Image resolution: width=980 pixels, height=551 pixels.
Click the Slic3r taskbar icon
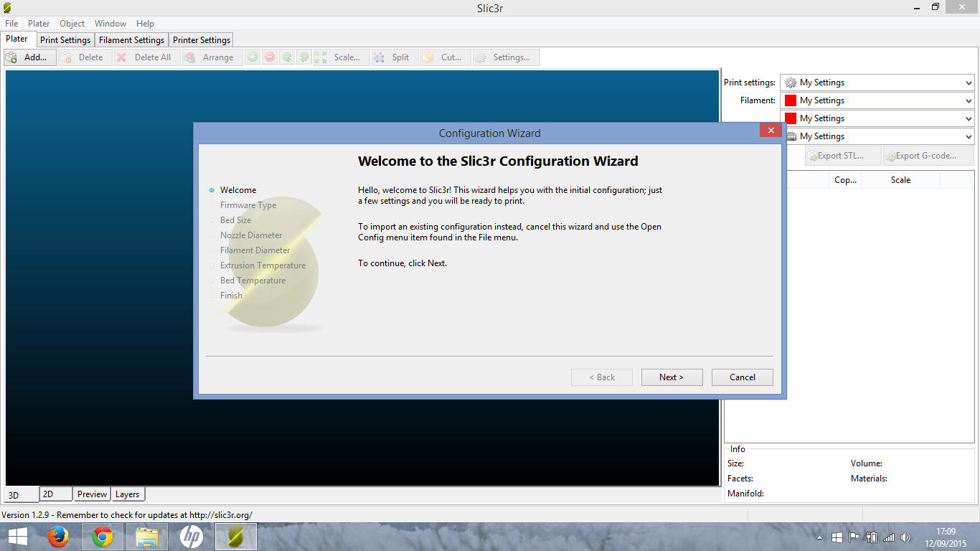point(236,537)
